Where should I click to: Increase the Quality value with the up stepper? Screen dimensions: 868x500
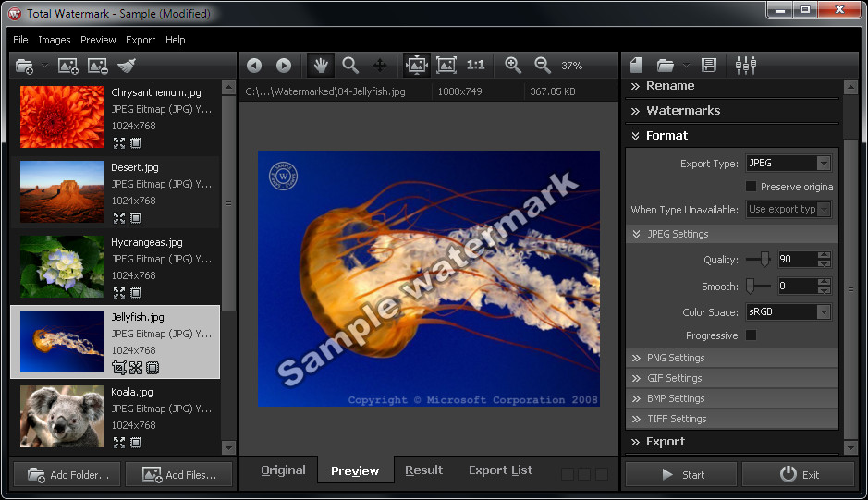click(x=825, y=255)
